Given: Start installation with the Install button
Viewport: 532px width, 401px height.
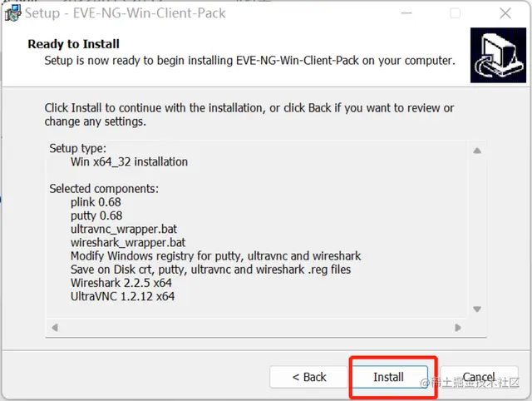Looking at the screenshot, I should [388, 377].
